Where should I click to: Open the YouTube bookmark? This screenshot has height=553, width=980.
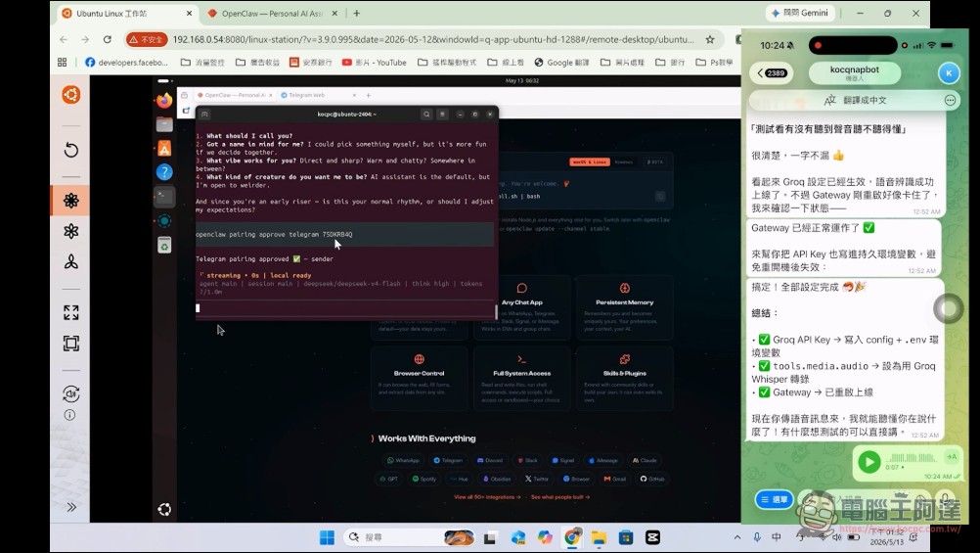(x=375, y=62)
